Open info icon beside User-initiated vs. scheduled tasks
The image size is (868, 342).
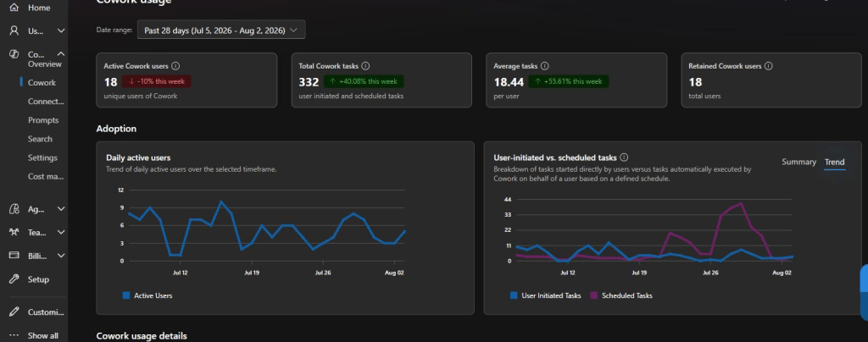coord(624,157)
